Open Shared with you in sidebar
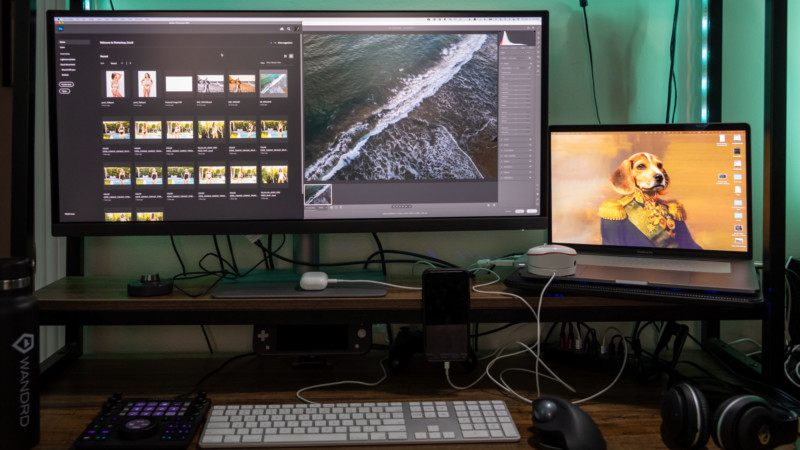Screen dimensions: 800x450 point(68,70)
